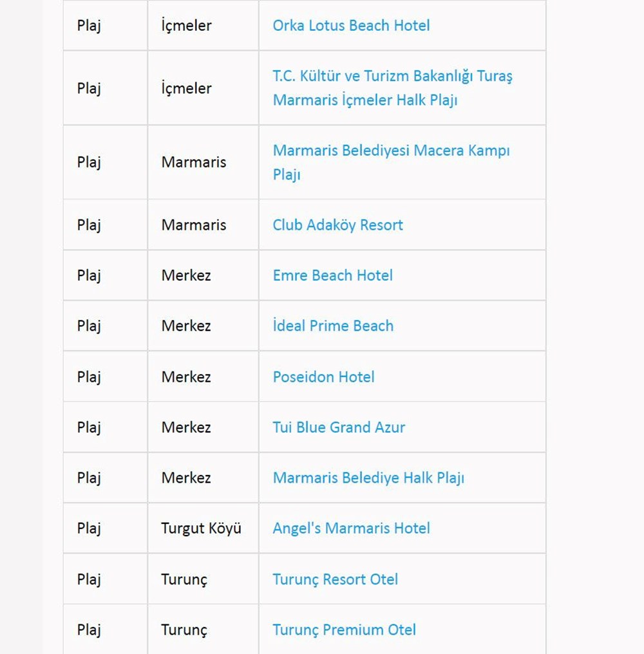Screen dimensions: 644x654
Task: Open the Turunç Resort Otel link
Action: [335, 579]
